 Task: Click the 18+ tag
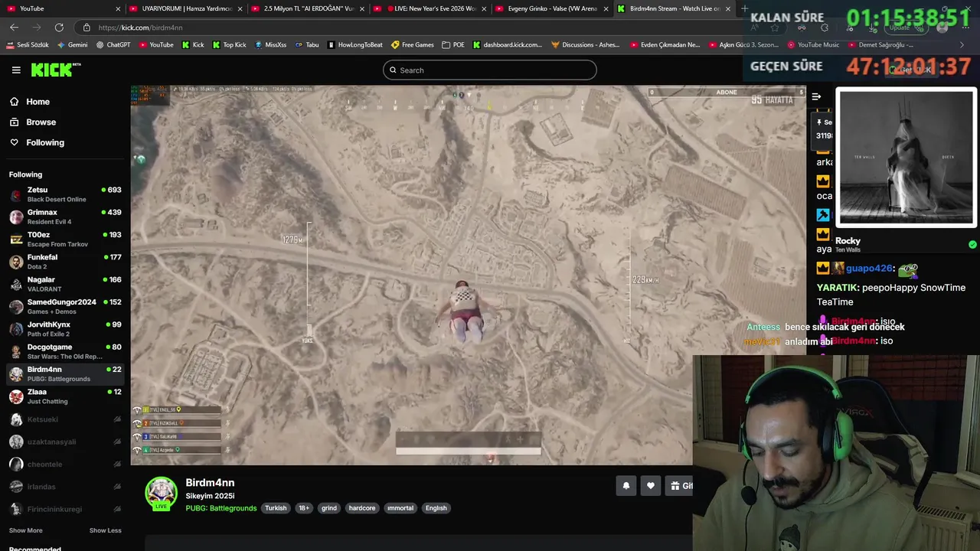304,508
